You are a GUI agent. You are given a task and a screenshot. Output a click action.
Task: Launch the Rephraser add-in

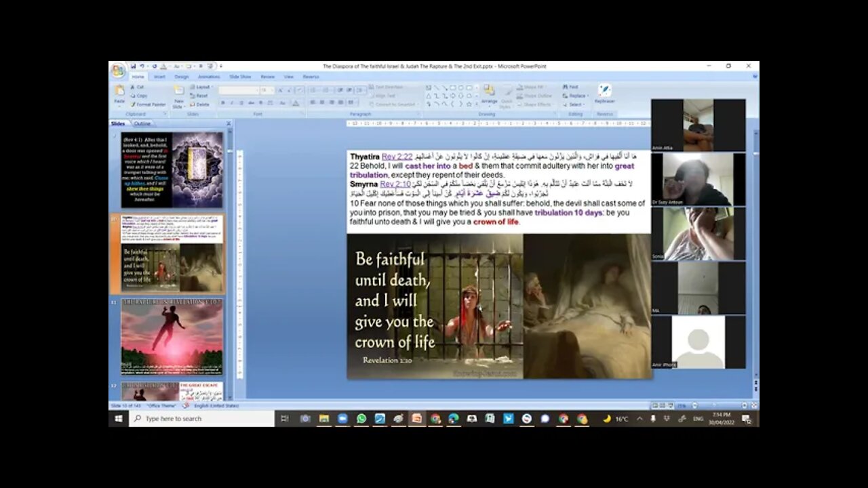(x=604, y=95)
